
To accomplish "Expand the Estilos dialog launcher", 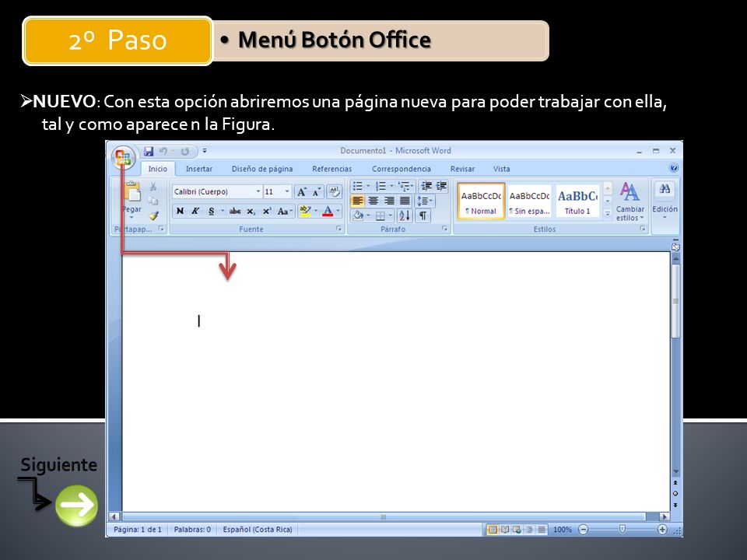I will pos(642,229).
